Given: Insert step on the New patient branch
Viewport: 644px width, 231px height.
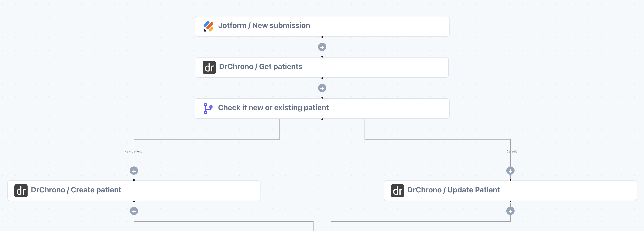Looking at the screenshot, I should click(x=134, y=171).
